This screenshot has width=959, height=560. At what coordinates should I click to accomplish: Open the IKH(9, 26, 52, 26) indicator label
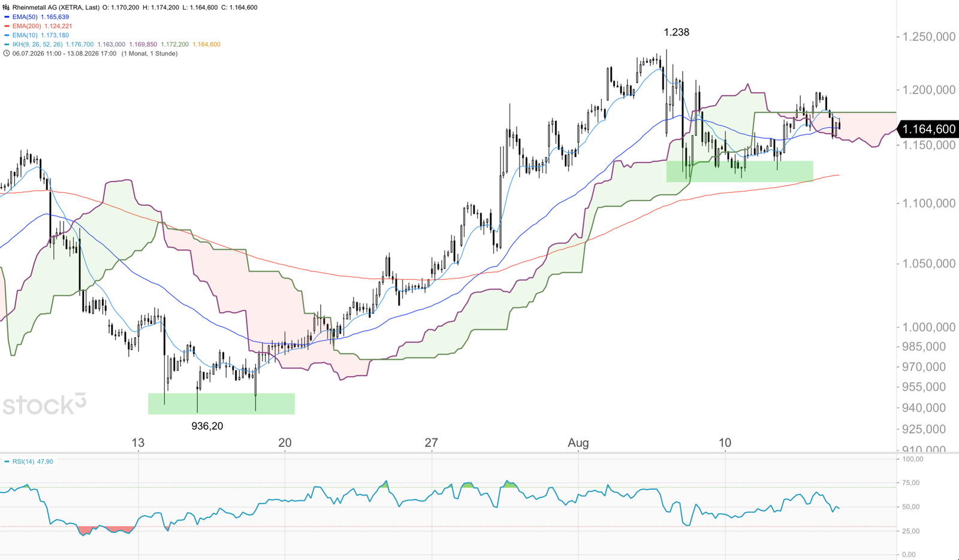[38, 44]
